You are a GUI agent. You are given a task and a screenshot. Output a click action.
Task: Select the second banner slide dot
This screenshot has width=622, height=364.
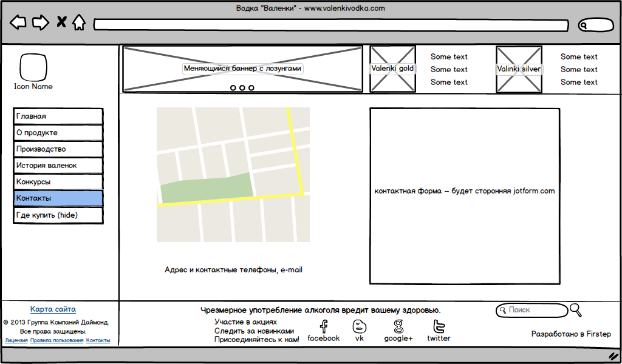click(242, 87)
